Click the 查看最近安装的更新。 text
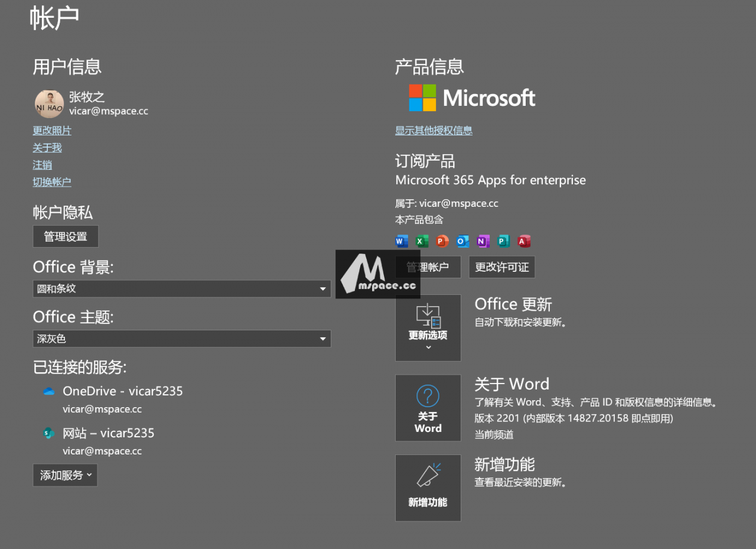Screen dimensions: 756x549 click(521, 482)
